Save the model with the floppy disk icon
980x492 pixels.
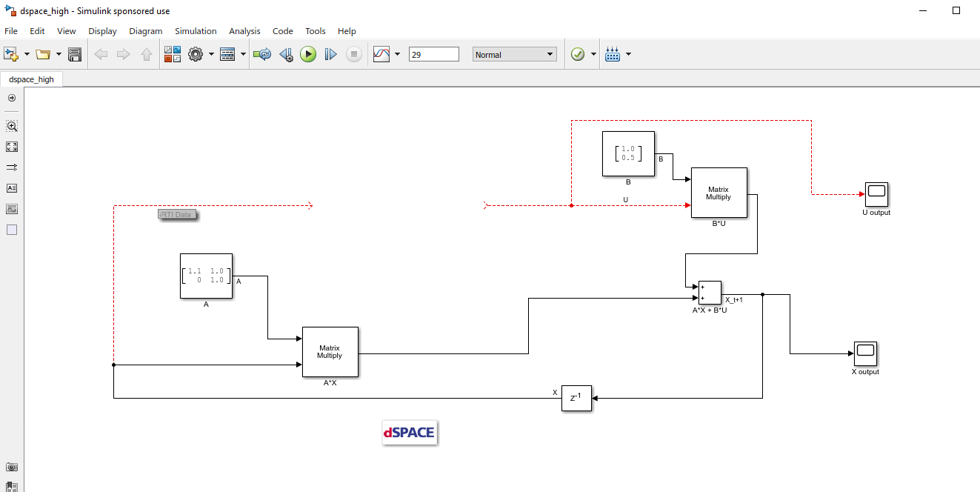[75, 54]
